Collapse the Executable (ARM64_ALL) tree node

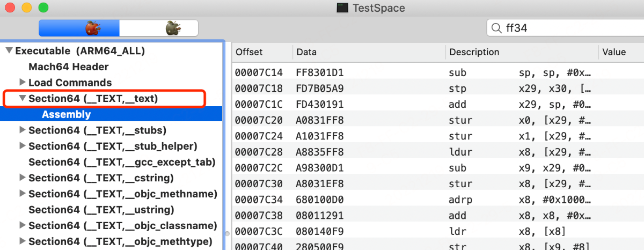pyautogui.click(x=9, y=51)
